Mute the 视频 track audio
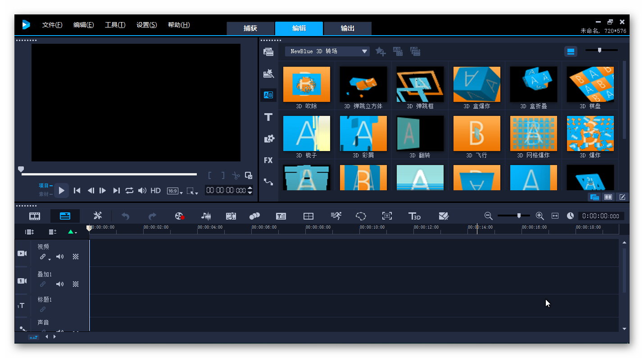644x358 pixels. (x=60, y=257)
